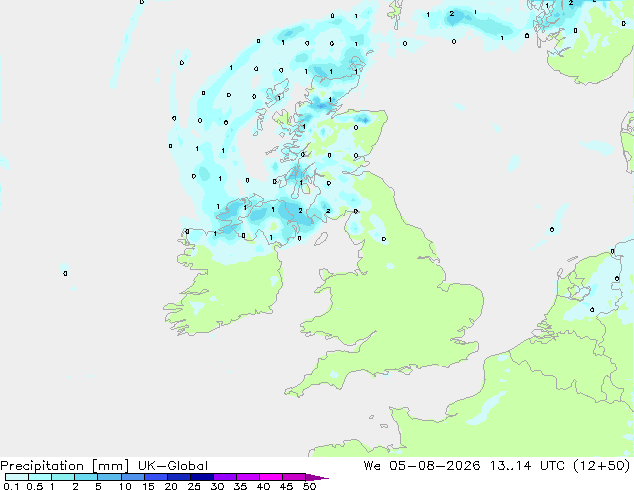634x490 pixels.
Task: Click the 40–45 mm magenta legend swatch
Action: pyautogui.click(x=271, y=477)
